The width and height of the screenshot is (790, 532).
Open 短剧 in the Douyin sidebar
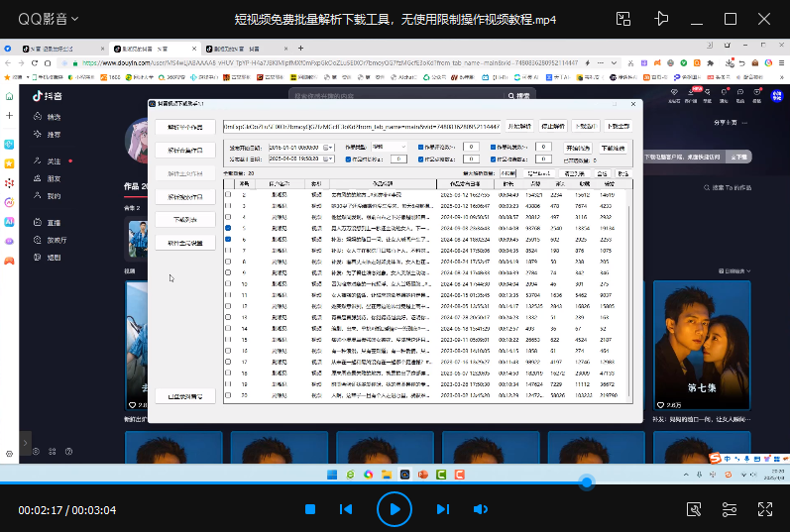click(47, 258)
